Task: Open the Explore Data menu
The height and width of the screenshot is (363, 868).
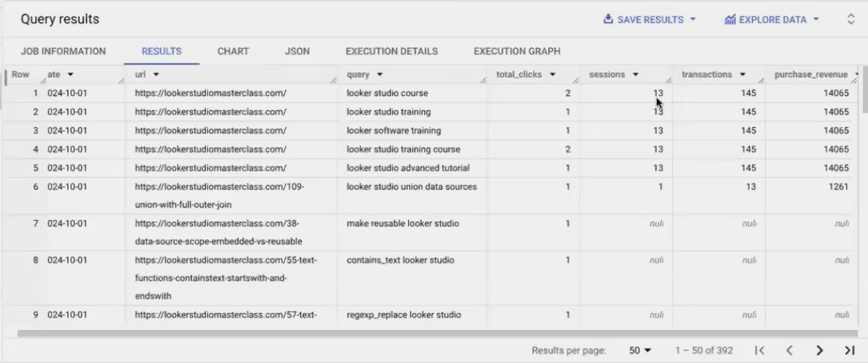Action: point(772,19)
